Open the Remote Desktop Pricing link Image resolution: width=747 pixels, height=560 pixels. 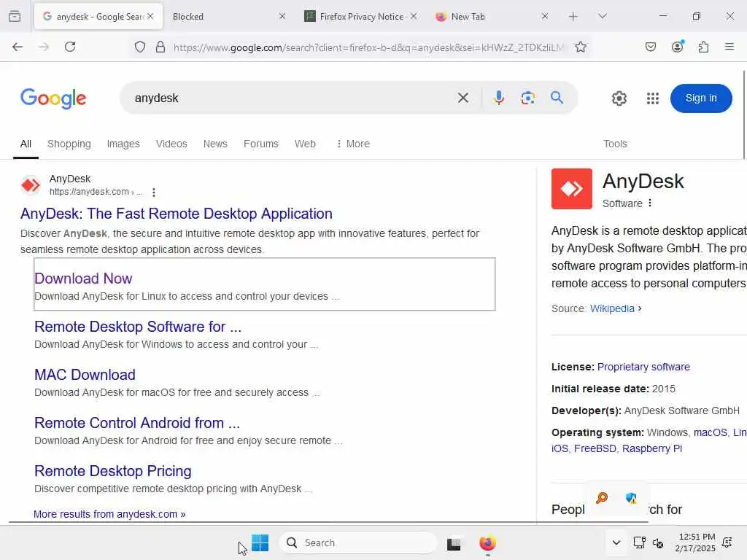(113, 470)
